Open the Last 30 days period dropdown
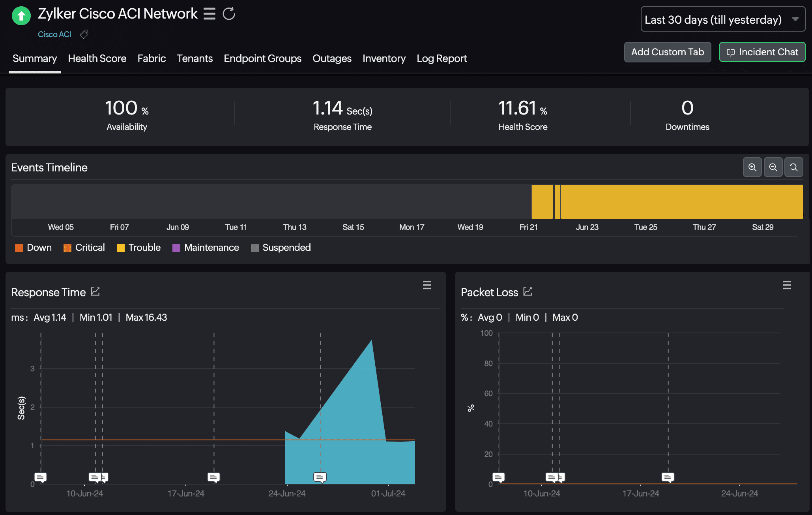The width and height of the screenshot is (812, 515). [x=722, y=19]
